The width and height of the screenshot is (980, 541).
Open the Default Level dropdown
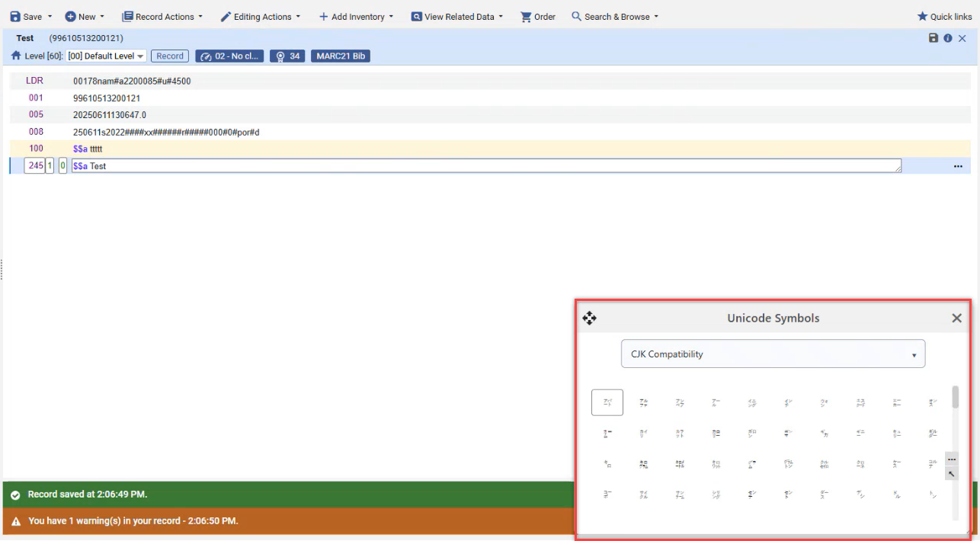coord(106,56)
